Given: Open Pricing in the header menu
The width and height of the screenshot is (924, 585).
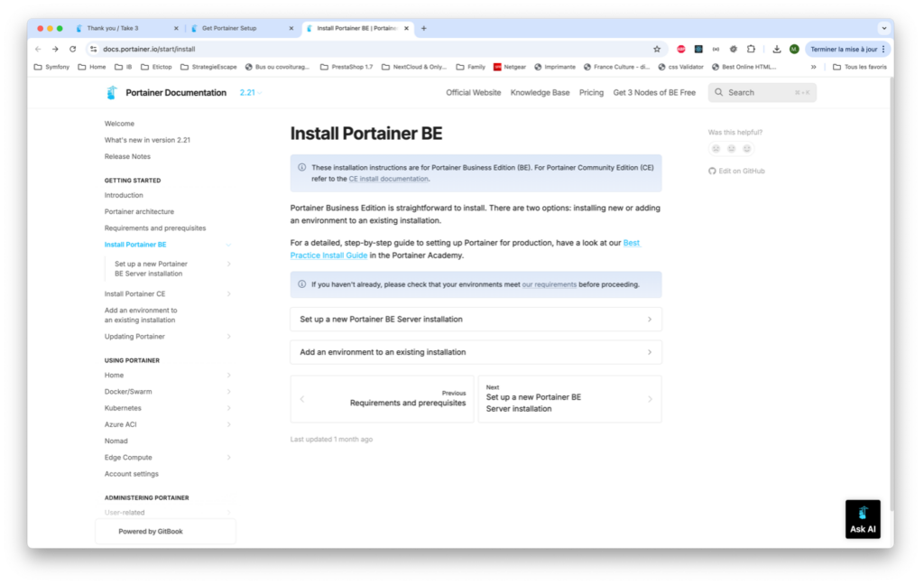Looking at the screenshot, I should [591, 93].
